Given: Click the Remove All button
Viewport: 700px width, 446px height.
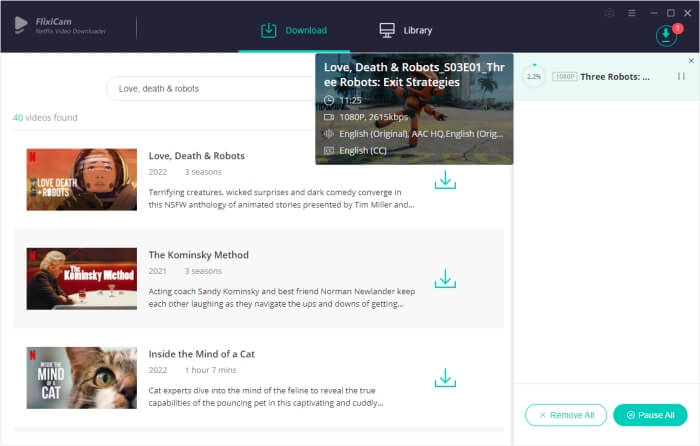Looking at the screenshot, I should point(566,414).
